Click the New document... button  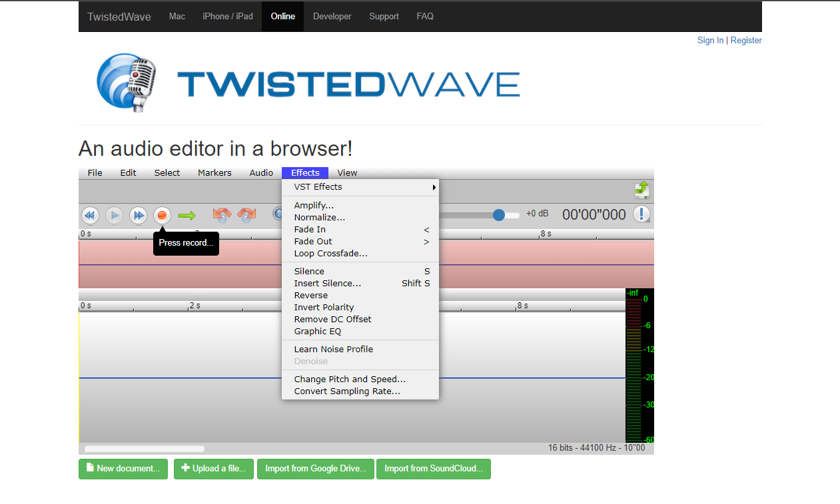click(123, 469)
